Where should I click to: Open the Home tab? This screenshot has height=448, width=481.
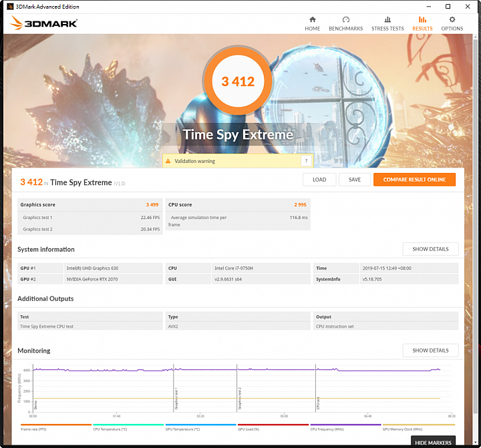point(312,24)
